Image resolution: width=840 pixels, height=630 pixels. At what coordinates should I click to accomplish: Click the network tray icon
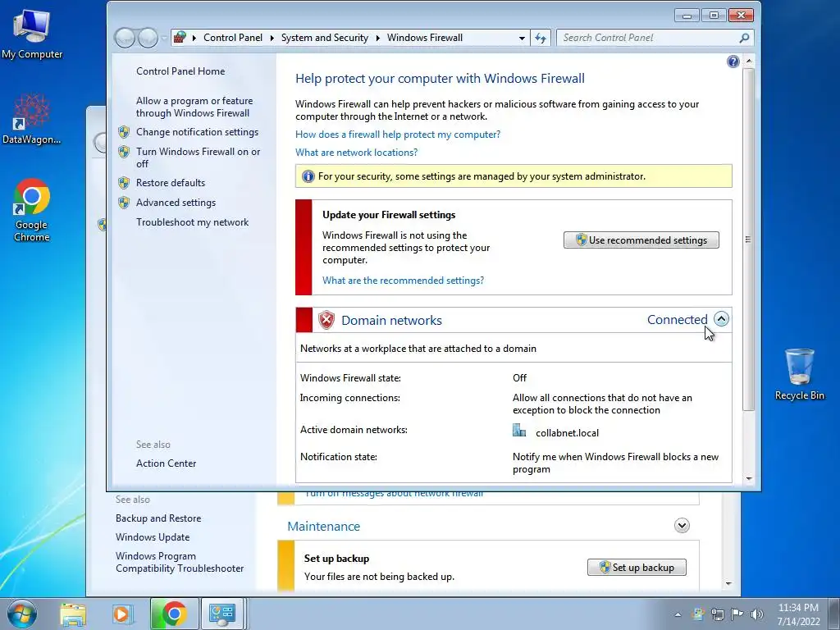coord(717,614)
